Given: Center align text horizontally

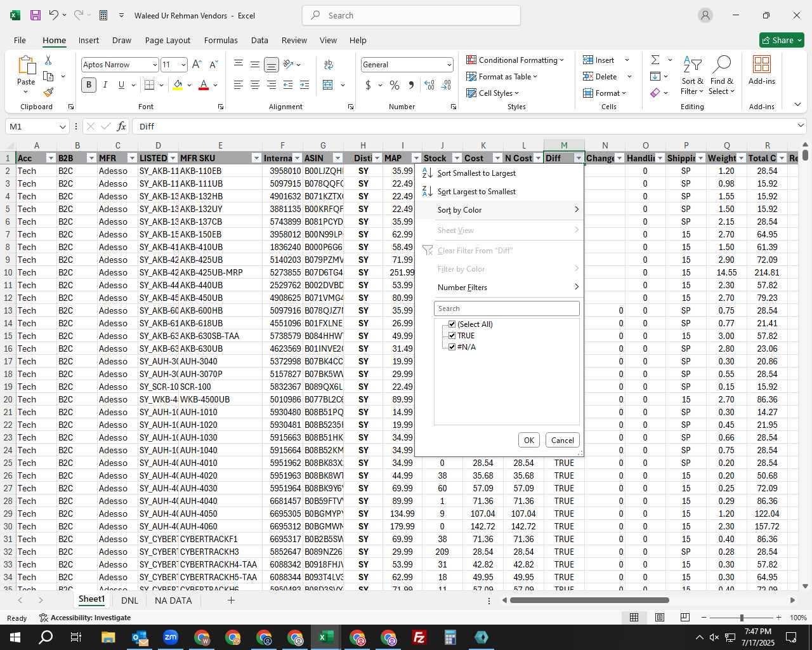Looking at the screenshot, I should [x=254, y=84].
